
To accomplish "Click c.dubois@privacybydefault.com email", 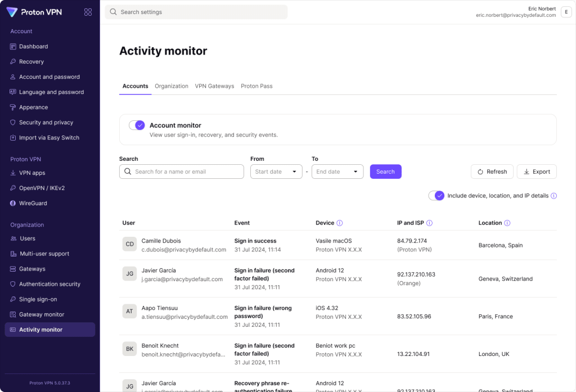I will (184, 250).
